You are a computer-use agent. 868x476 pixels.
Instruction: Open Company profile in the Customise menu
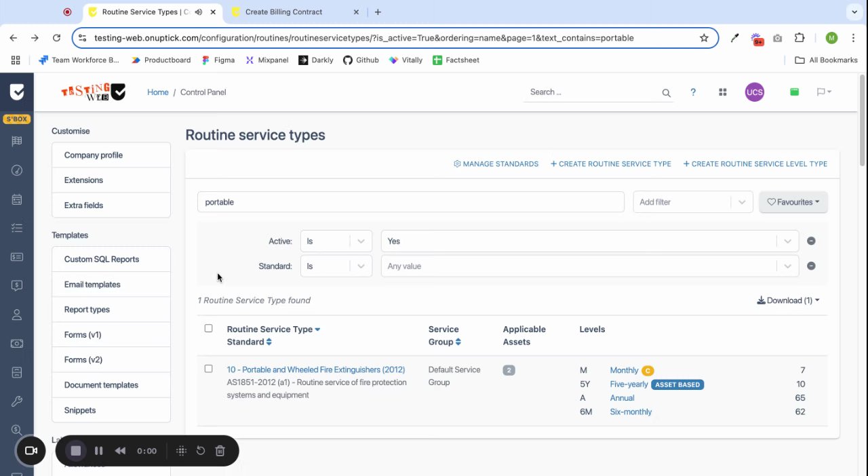(111, 155)
